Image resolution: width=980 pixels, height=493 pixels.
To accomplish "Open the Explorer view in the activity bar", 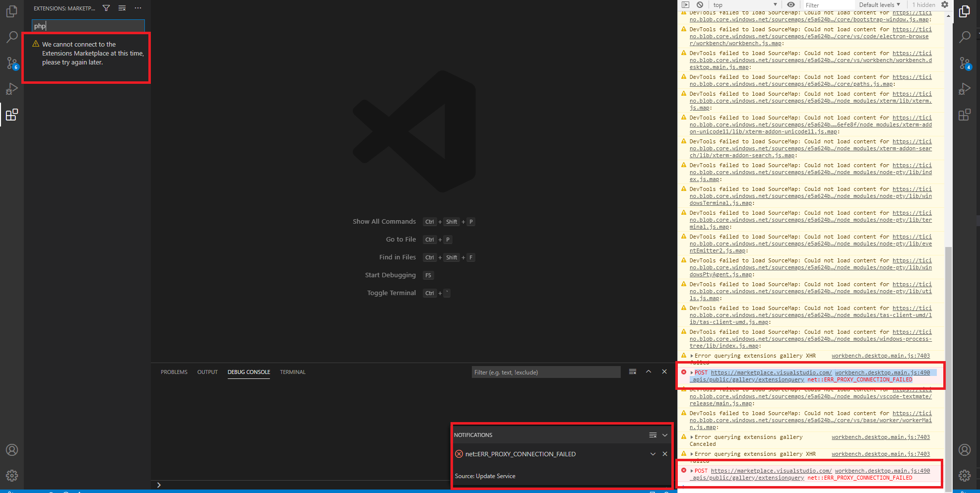I will point(12,11).
